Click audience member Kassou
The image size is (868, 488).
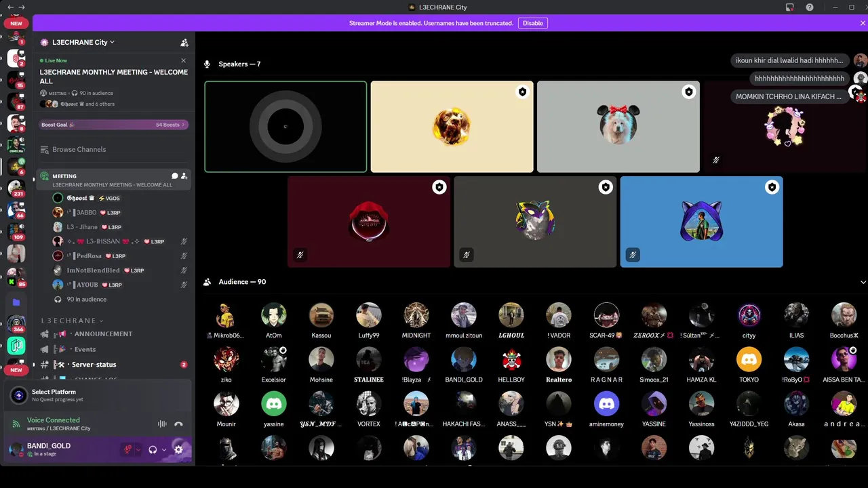[321, 321]
